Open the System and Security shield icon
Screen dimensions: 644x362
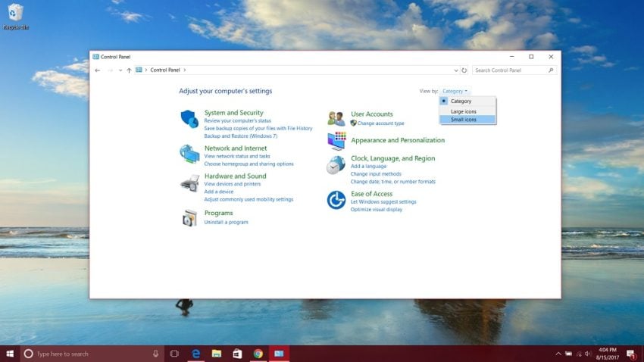(x=189, y=119)
